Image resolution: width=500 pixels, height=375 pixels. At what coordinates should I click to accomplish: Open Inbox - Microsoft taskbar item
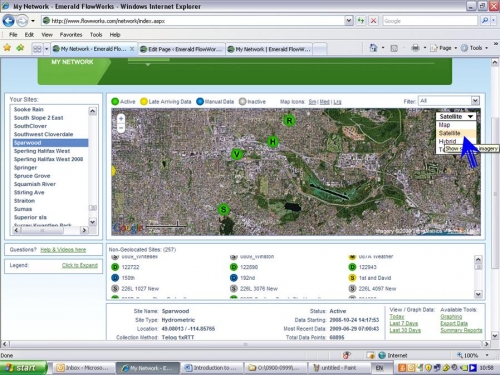pyautogui.click(x=83, y=368)
